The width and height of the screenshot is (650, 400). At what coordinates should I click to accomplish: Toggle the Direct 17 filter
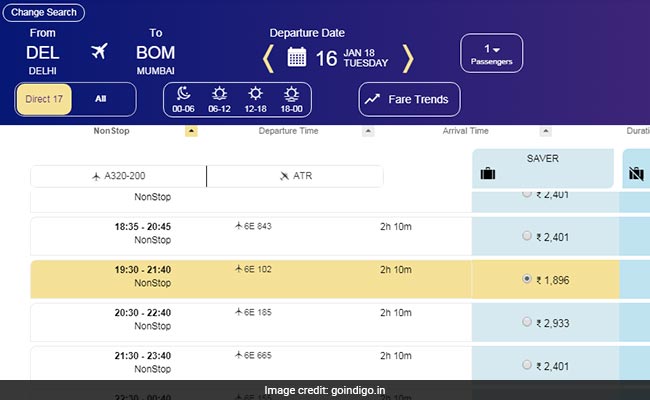coord(44,99)
